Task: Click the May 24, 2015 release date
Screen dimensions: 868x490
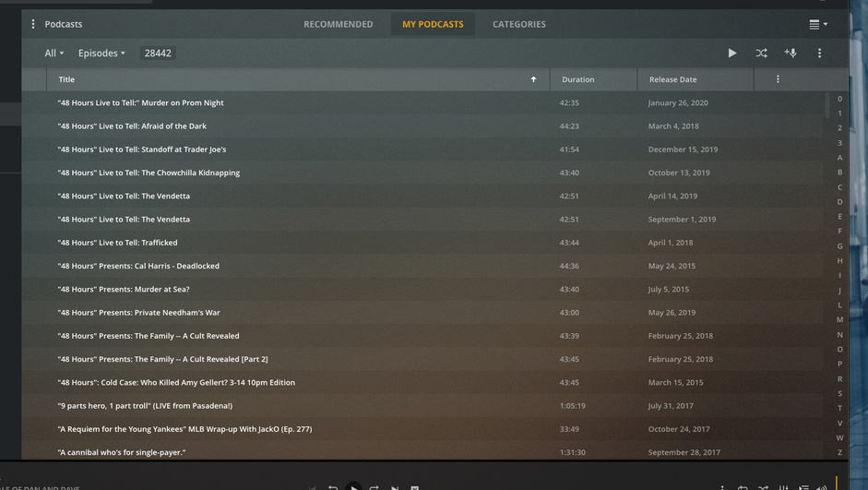Action: pyautogui.click(x=672, y=266)
